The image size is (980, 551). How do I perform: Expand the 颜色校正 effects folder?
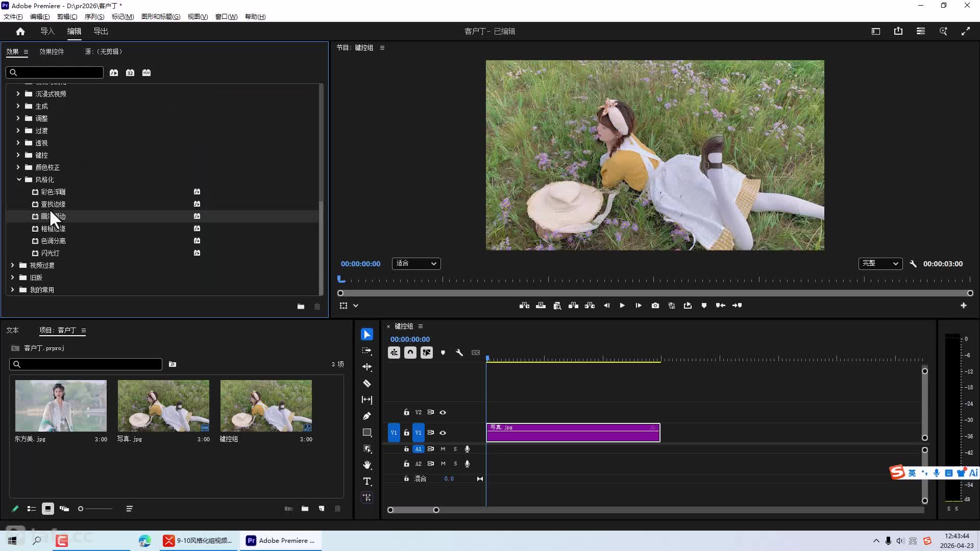click(18, 167)
